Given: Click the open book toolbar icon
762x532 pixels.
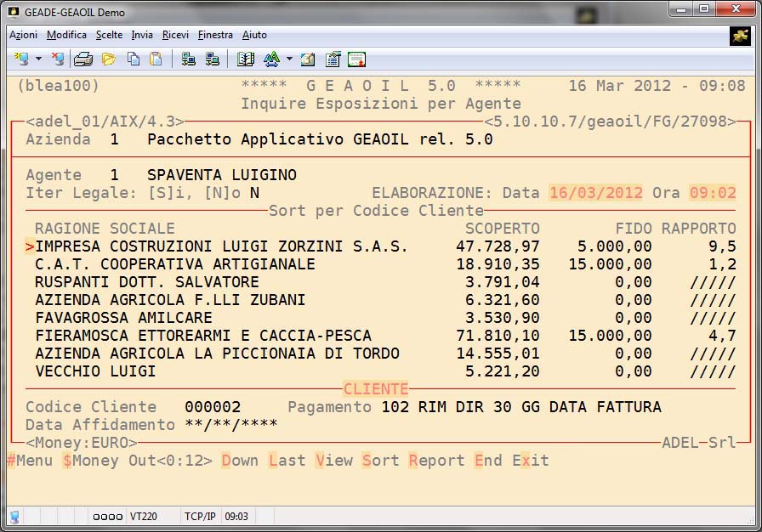Looking at the screenshot, I should click(x=246, y=59).
